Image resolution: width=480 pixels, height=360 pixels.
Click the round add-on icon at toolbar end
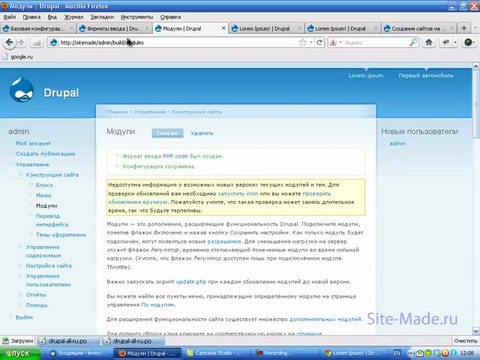(469, 42)
